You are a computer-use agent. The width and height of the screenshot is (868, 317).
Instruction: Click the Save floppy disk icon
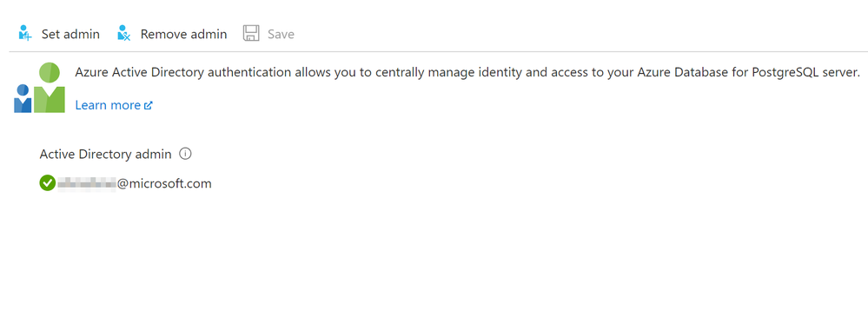coord(251,33)
